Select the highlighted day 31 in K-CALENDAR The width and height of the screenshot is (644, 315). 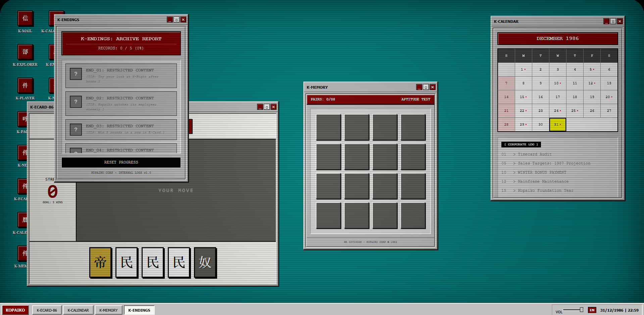click(557, 125)
